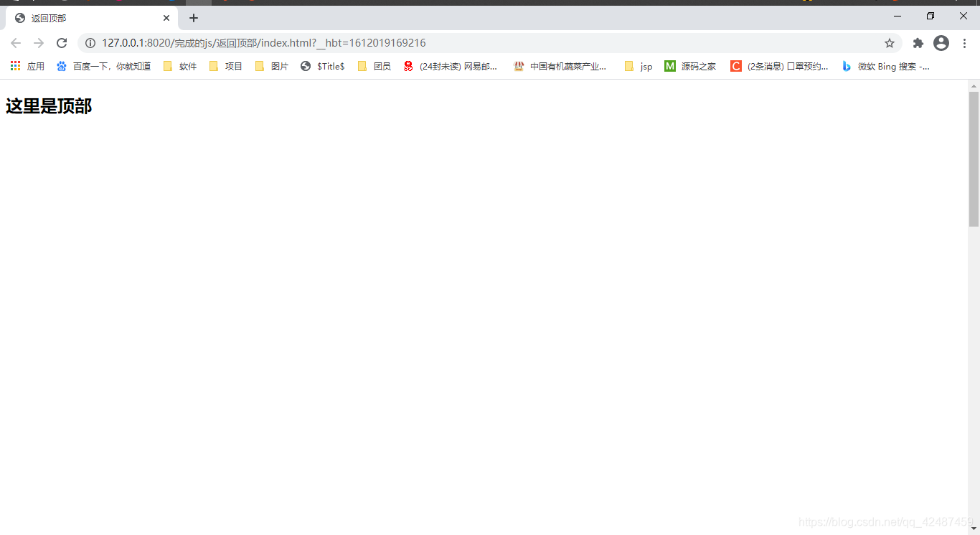Restore down the Chrome window

tap(930, 16)
